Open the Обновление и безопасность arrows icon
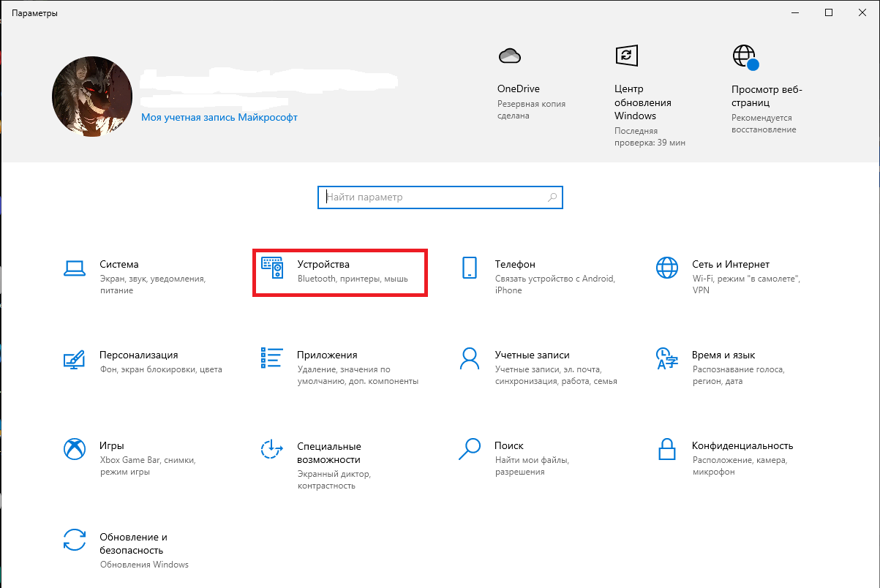 (x=75, y=540)
